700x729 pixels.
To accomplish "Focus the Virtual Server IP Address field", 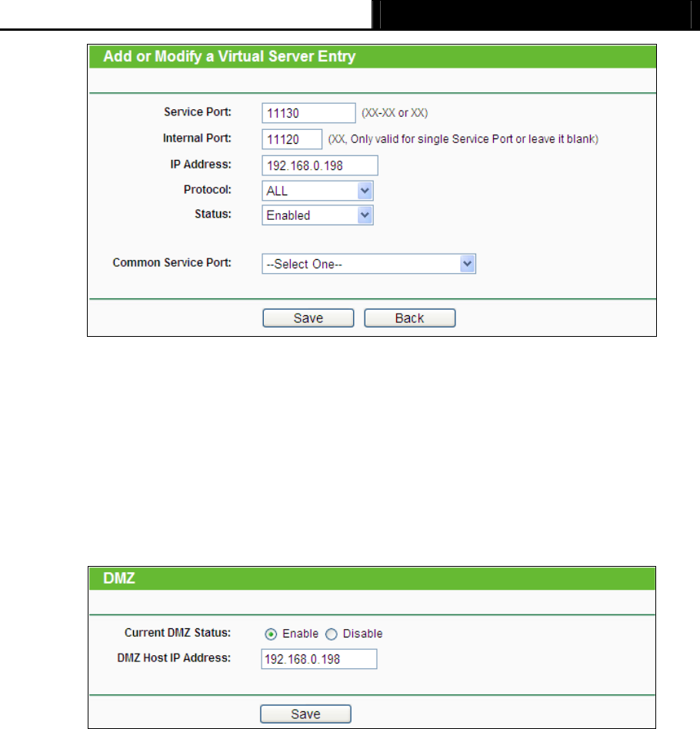I will point(319,165).
